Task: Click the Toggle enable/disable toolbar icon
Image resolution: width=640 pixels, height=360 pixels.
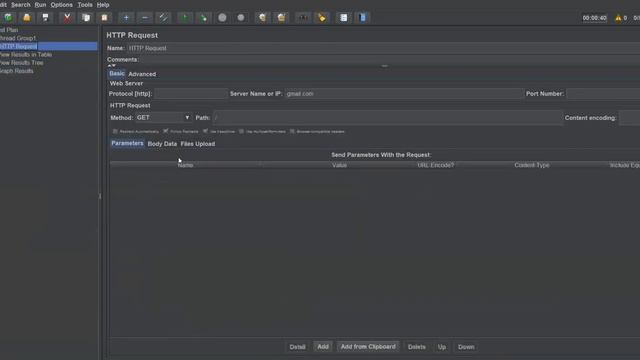Action: [164, 18]
